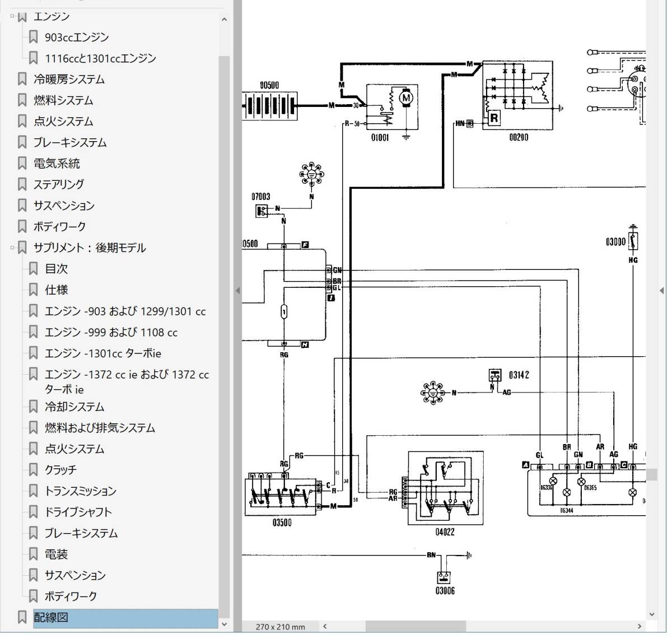
Task: Go to the 電装 bookmark
Action: click(56, 554)
